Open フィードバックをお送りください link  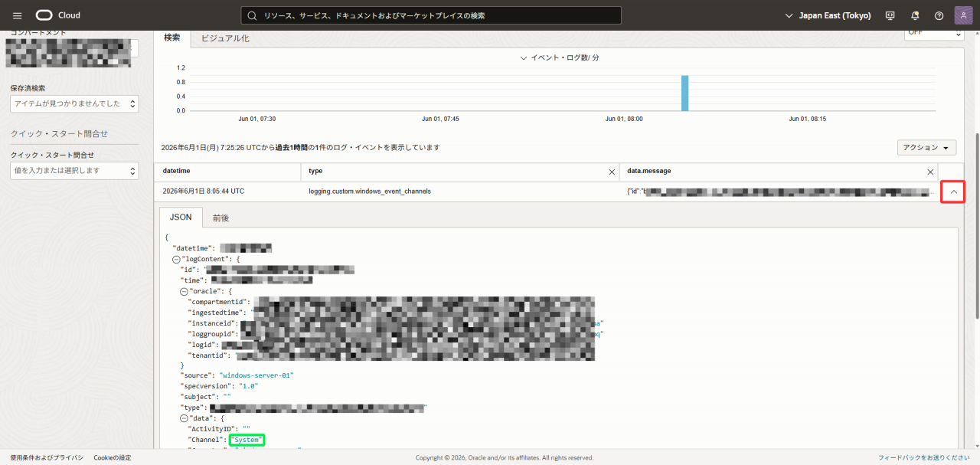[x=924, y=457]
